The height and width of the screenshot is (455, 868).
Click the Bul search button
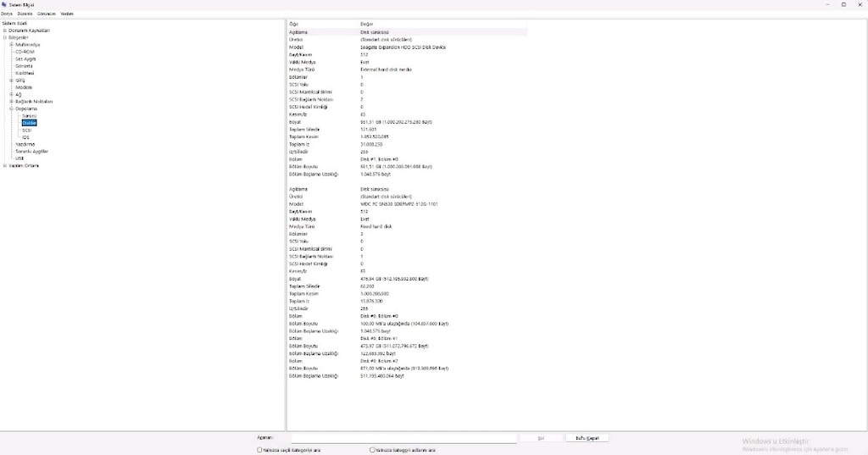(x=541, y=438)
